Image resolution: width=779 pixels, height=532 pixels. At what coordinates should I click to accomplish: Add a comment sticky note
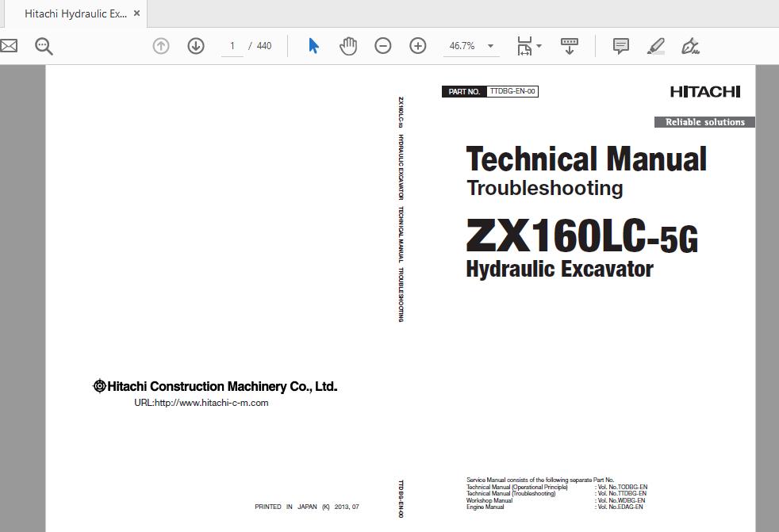point(621,46)
